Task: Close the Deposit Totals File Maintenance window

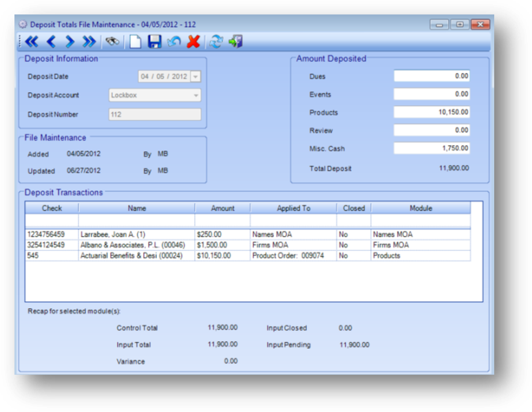Action: (x=480, y=24)
